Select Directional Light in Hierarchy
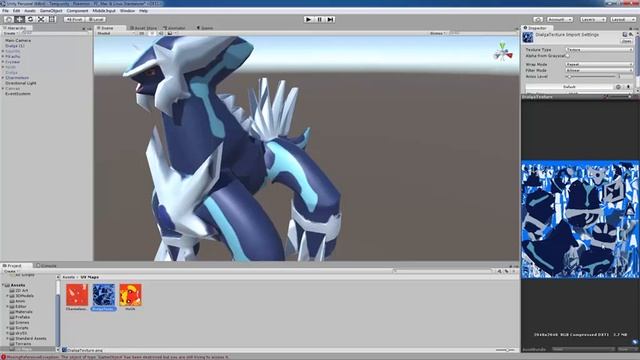This screenshot has width=640, height=360. pyautogui.click(x=21, y=83)
